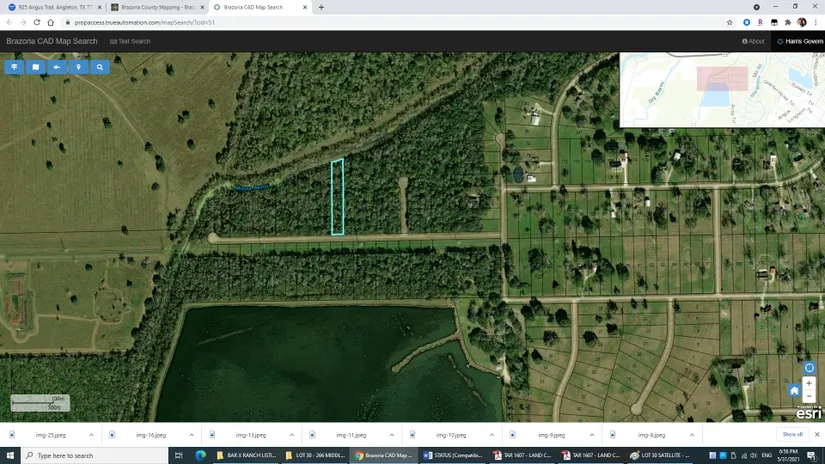The height and width of the screenshot is (464, 825).
Task: Open the About link
Action: tap(753, 41)
